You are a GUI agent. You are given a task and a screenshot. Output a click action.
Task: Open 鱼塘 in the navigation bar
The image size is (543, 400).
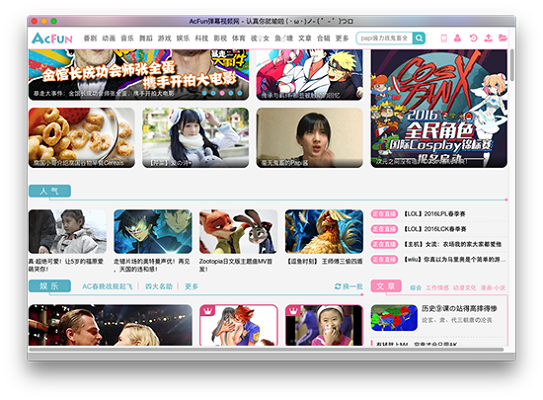point(284,38)
